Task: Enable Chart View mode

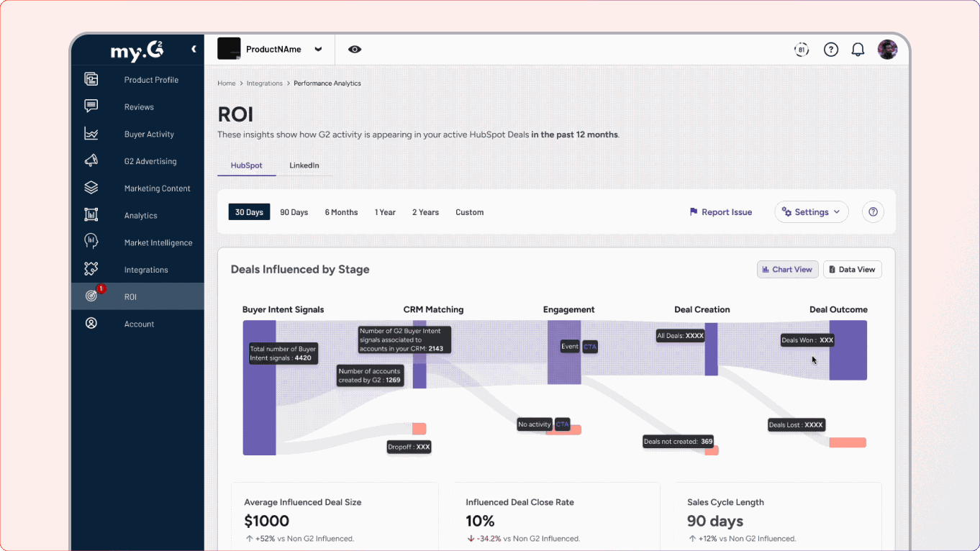Action: click(x=787, y=269)
